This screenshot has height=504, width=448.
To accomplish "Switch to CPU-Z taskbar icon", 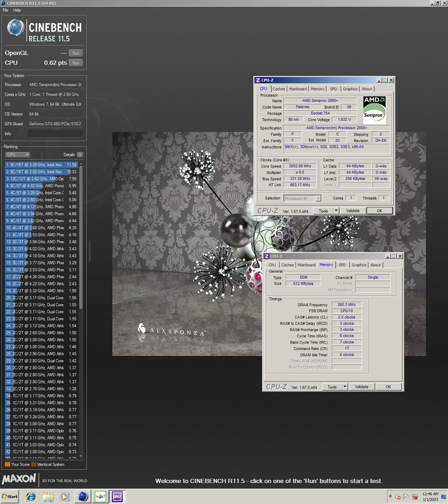I will point(117,496).
